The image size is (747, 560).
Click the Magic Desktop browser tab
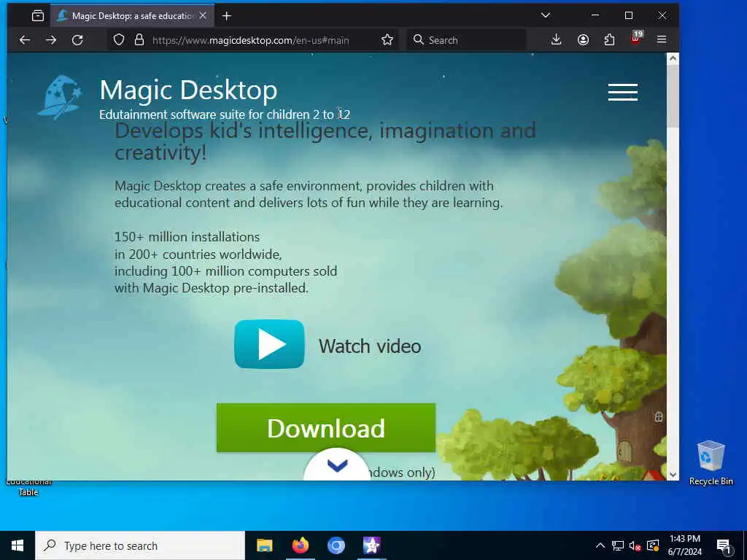(132, 16)
